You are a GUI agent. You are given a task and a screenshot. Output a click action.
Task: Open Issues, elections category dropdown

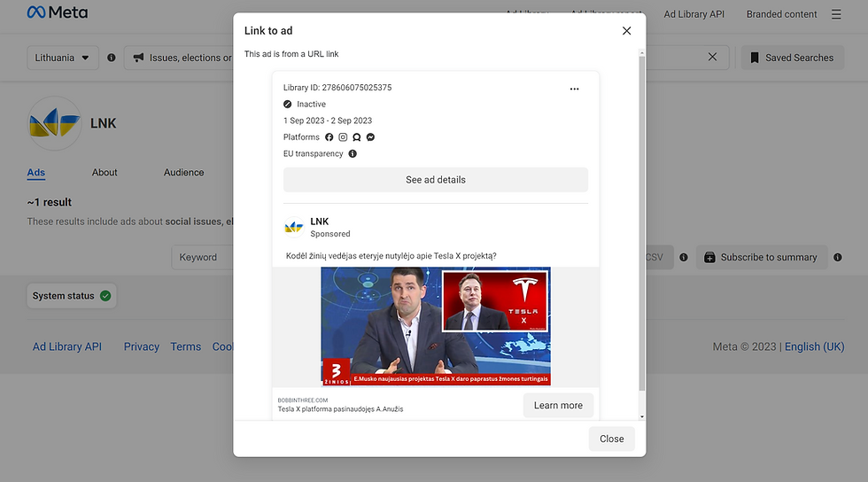coord(179,58)
